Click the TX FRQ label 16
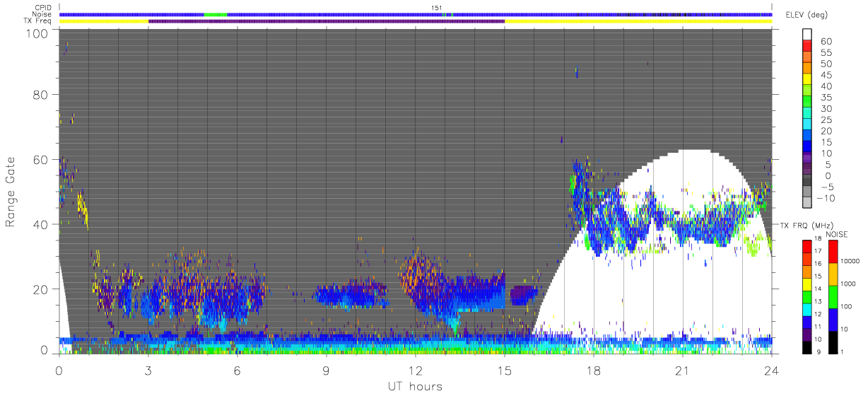Image resolution: width=868 pixels, height=401 pixels. (x=818, y=263)
